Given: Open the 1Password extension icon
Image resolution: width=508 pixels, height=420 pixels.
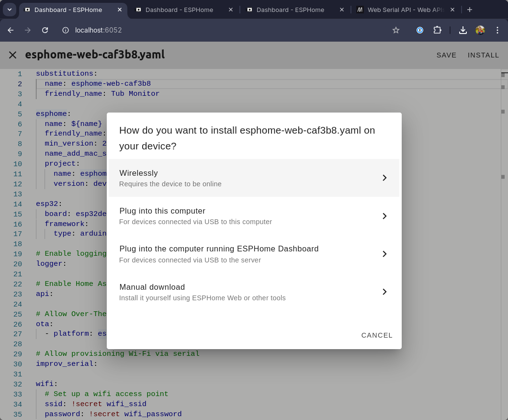Looking at the screenshot, I should point(420,30).
